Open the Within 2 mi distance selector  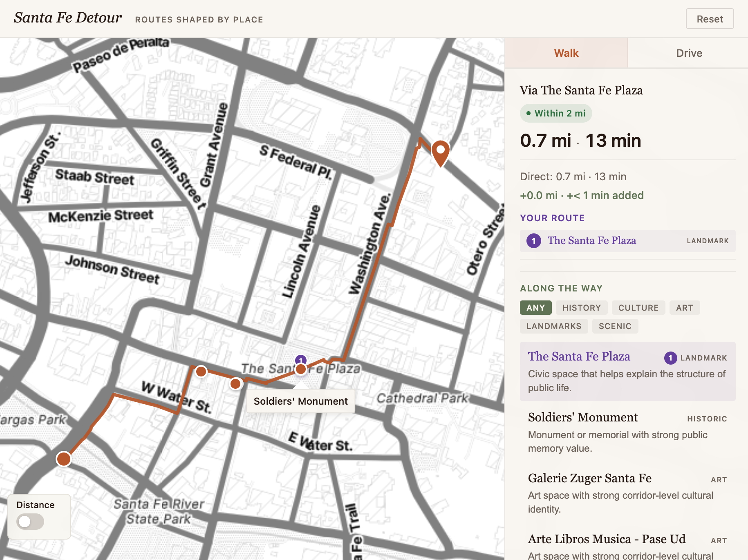[x=556, y=113]
